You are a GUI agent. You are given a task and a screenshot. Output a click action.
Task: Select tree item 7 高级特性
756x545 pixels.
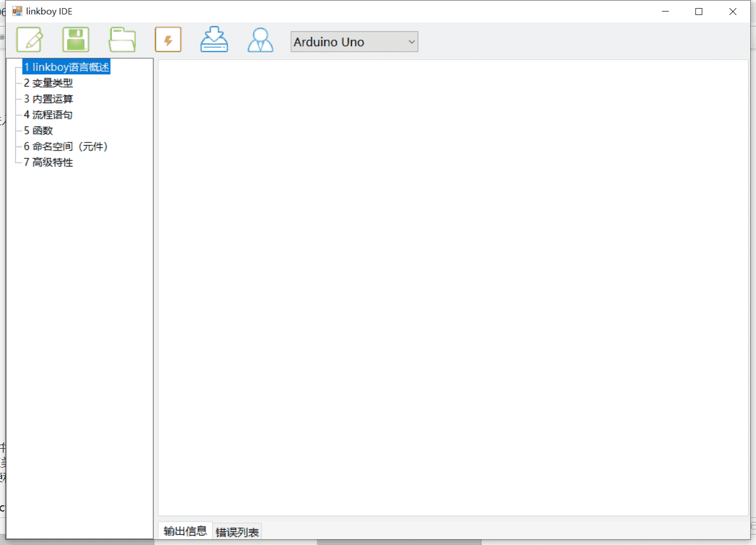(48, 162)
